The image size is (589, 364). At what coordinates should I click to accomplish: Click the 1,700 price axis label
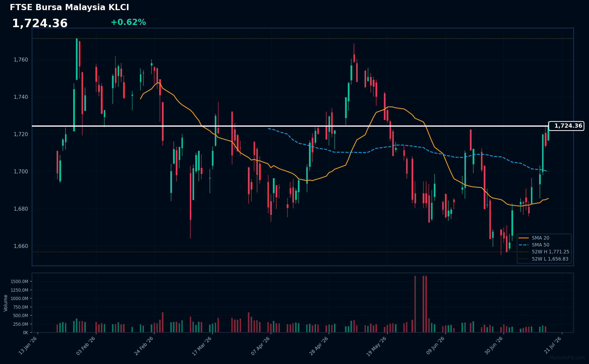[21, 172]
